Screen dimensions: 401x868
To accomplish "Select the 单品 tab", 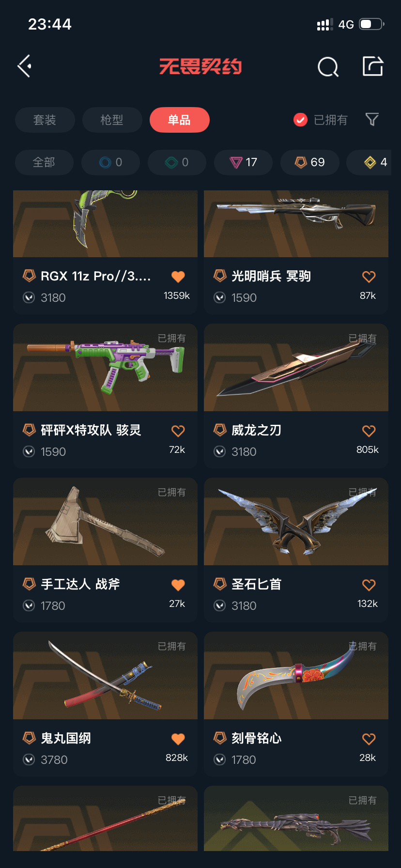I will point(179,120).
